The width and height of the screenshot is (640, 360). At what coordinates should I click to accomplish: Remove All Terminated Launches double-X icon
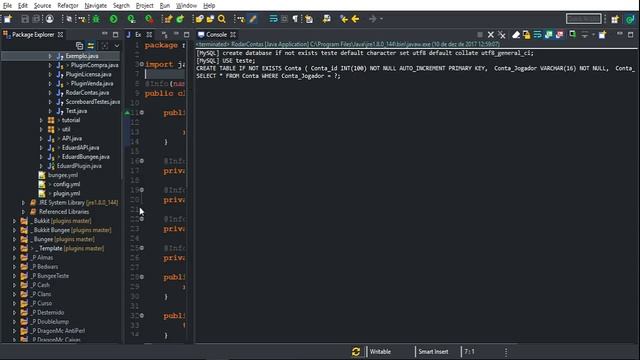tap(502, 35)
